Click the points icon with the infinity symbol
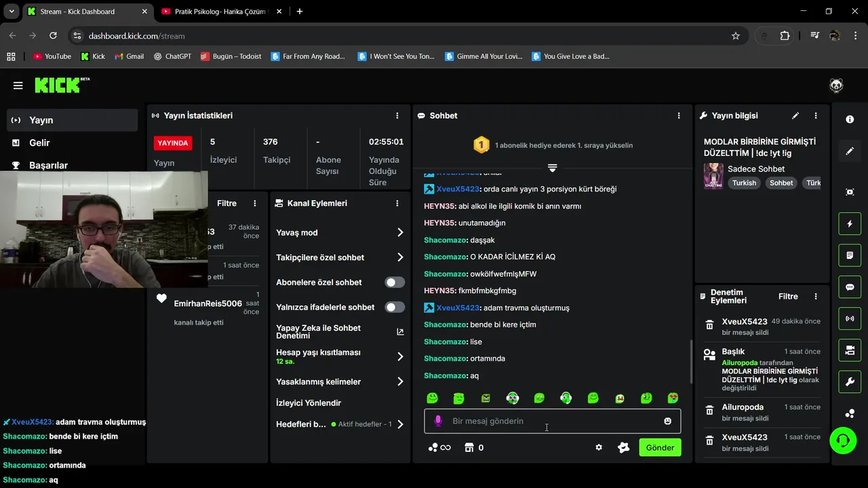The width and height of the screenshot is (868, 488). [439, 447]
